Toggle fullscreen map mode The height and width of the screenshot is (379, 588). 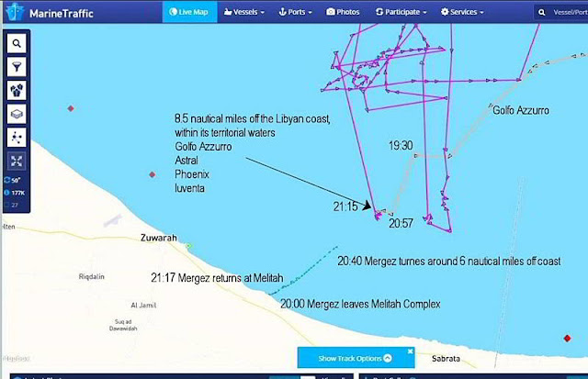(17, 161)
